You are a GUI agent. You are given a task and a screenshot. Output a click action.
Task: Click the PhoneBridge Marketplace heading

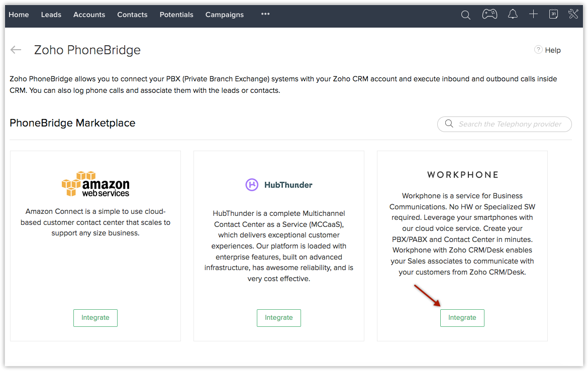72,123
